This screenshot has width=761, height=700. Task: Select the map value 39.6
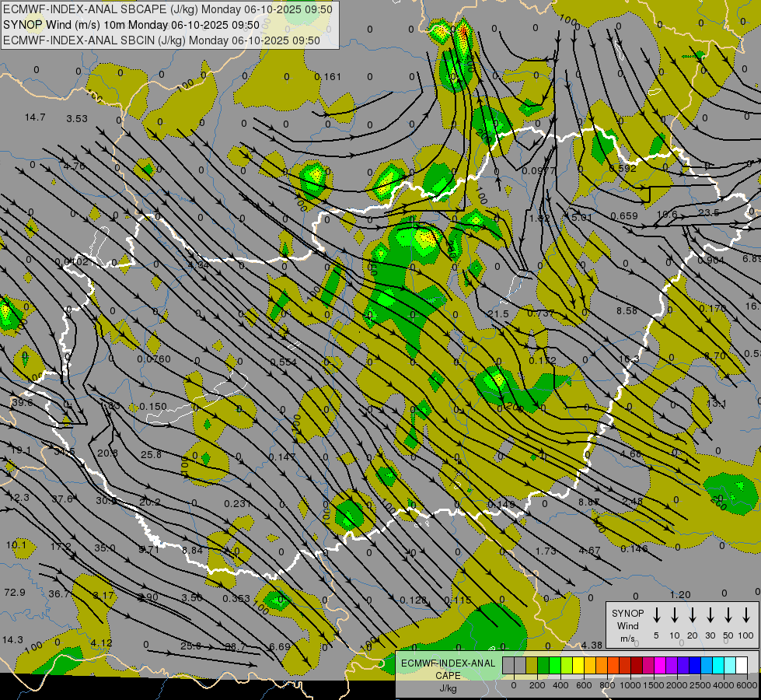[23, 403]
